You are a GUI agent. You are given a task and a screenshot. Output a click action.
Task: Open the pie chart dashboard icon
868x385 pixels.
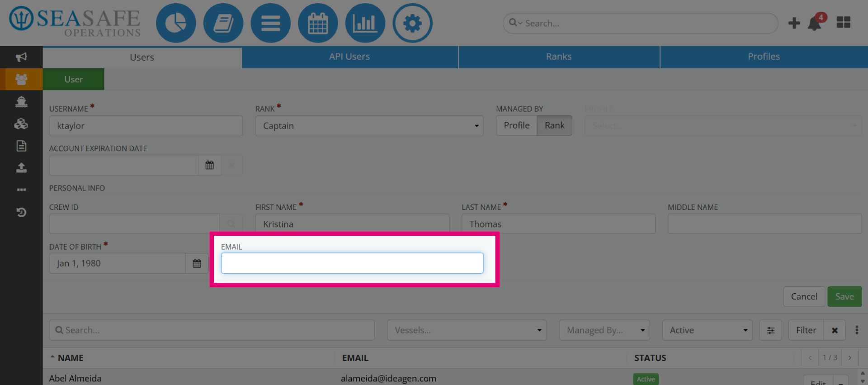pos(176,23)
